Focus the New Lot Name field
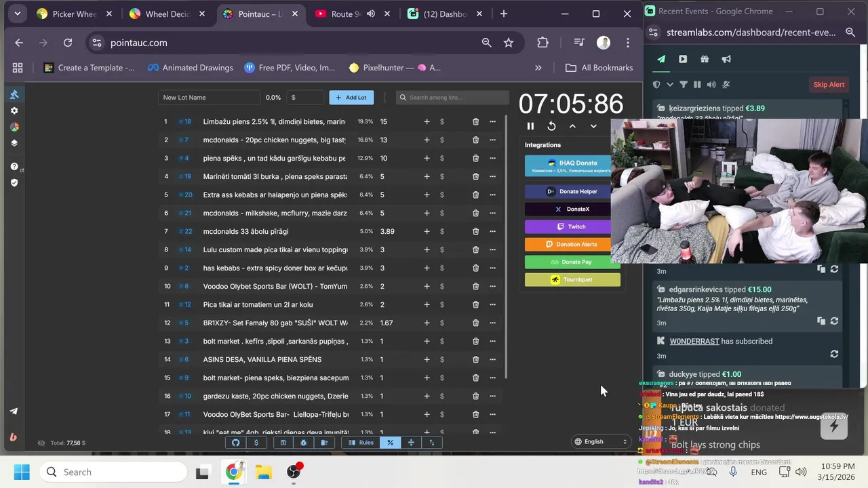The height and width of the screenshot is (488, 868). pos(210,98)
